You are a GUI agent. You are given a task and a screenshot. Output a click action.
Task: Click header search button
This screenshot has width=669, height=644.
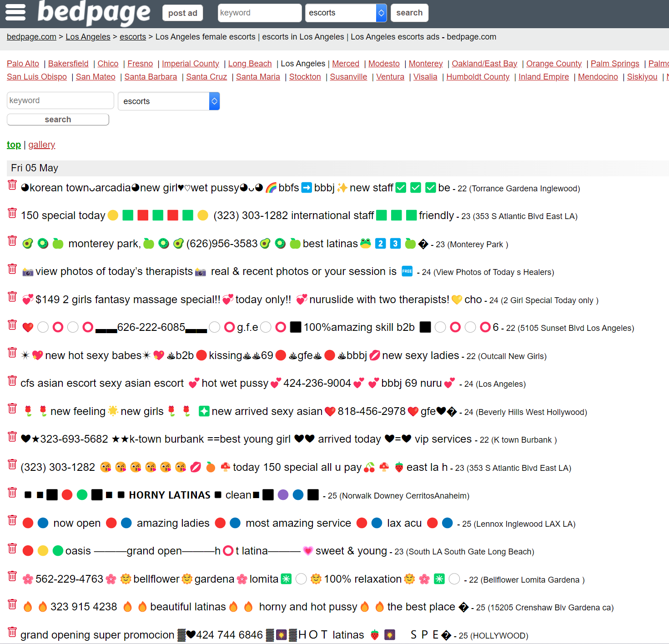click(409, 13)
